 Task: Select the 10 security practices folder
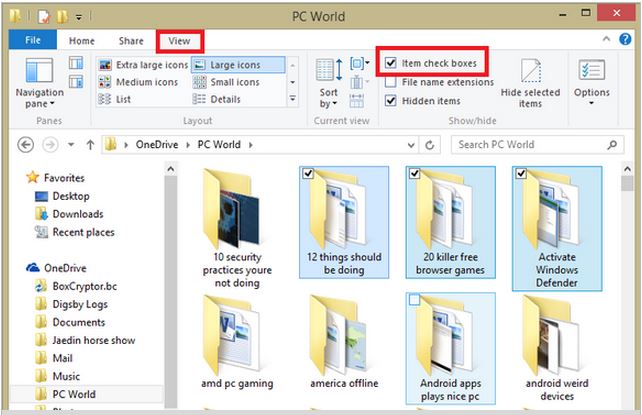click(x=237, y=228)
